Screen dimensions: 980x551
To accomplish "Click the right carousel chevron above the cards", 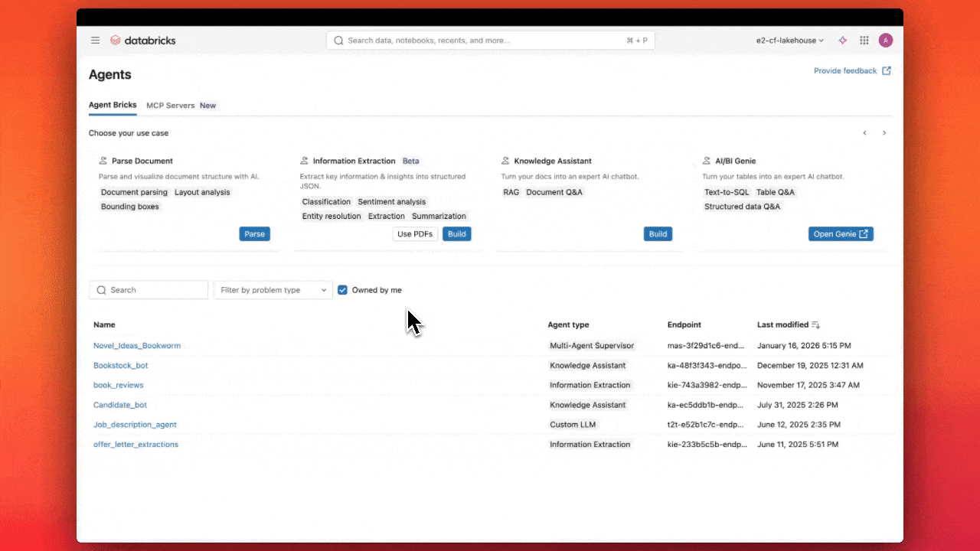I will tap(884, 132).
